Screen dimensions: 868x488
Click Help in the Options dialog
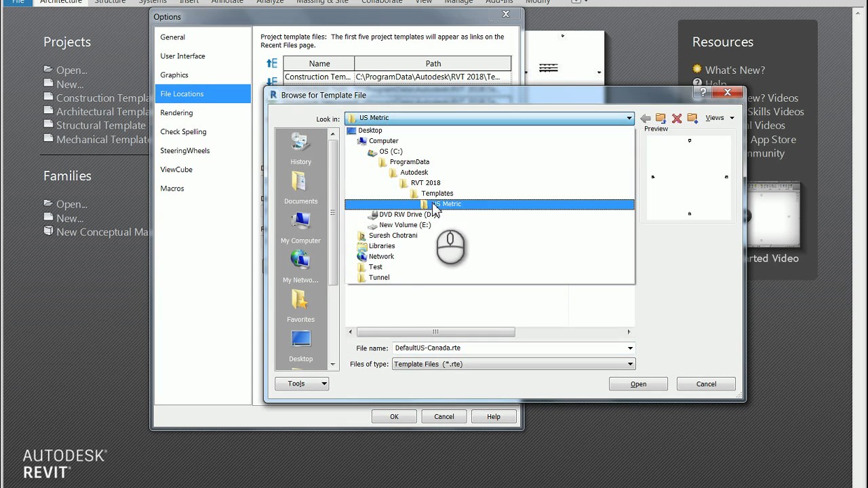(x=494, y=417)
